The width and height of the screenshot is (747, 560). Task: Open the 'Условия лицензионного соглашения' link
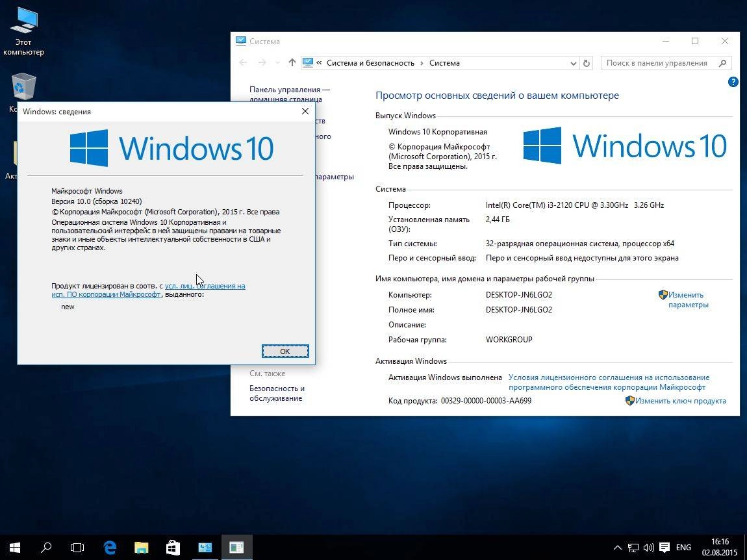tap(609, 382)
